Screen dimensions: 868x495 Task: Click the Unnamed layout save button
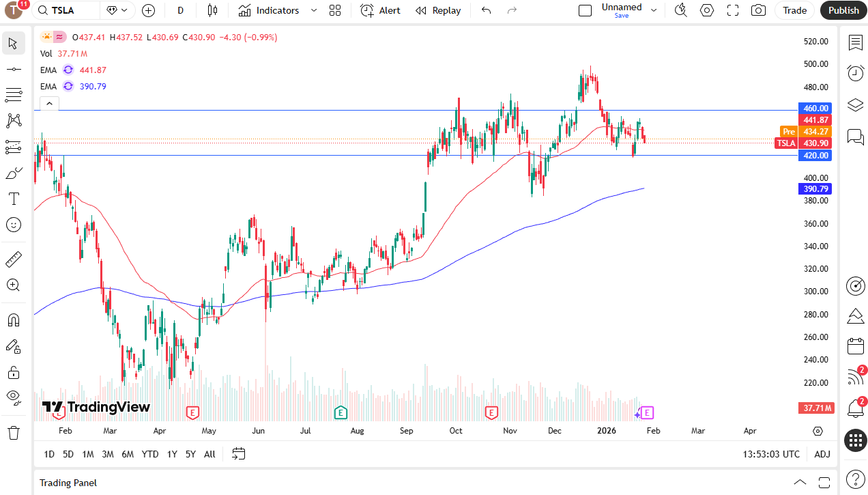point(622,10)
